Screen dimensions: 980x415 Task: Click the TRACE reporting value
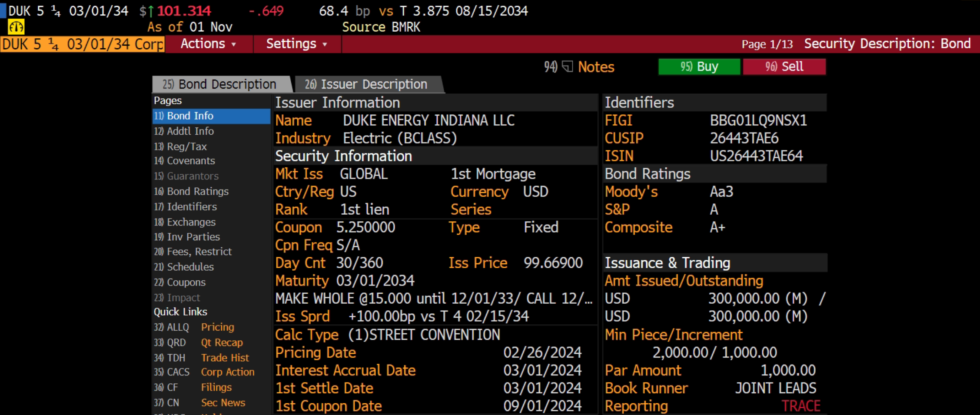pos(801,406)
